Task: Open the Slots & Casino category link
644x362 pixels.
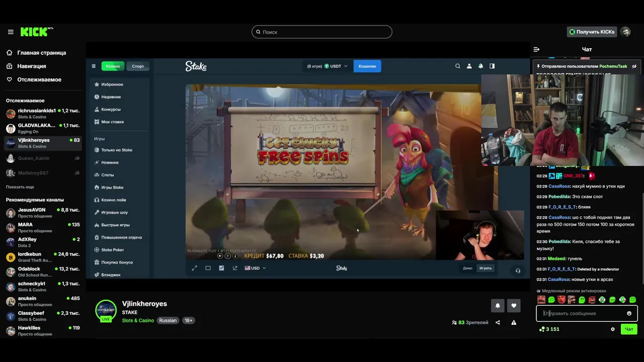Action: (138, 320)
